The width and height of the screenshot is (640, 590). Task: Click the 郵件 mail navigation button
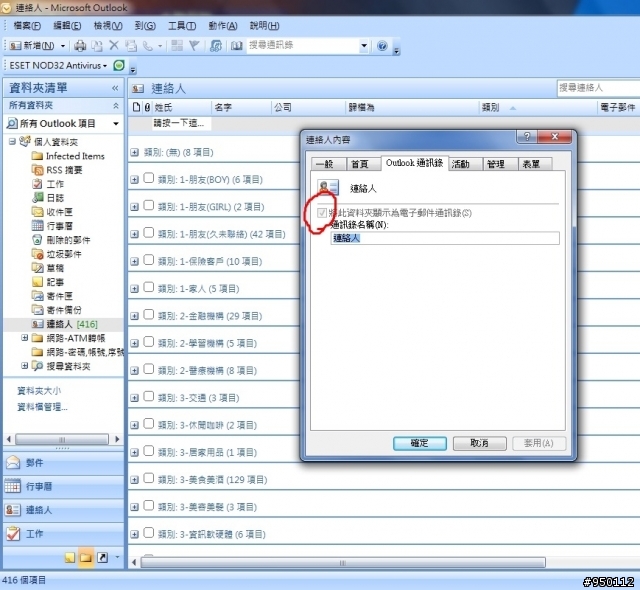(x=63, y=463)
